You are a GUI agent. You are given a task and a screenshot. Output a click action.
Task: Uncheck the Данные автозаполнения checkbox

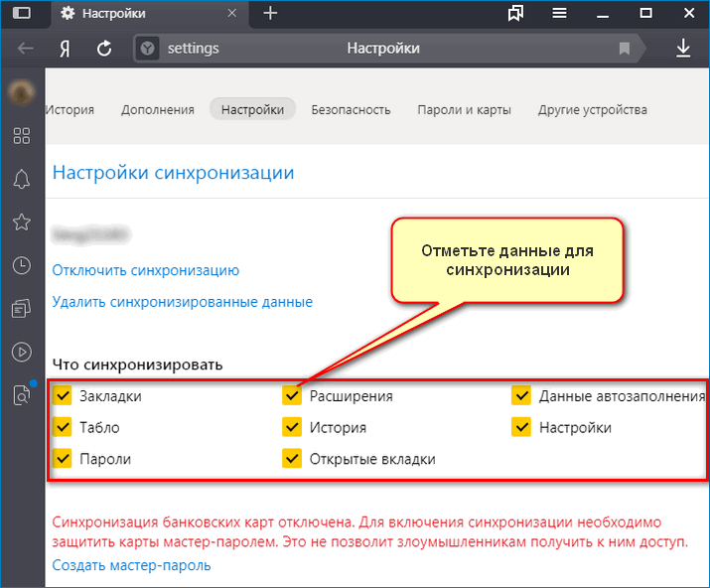(x=521, y=395)
